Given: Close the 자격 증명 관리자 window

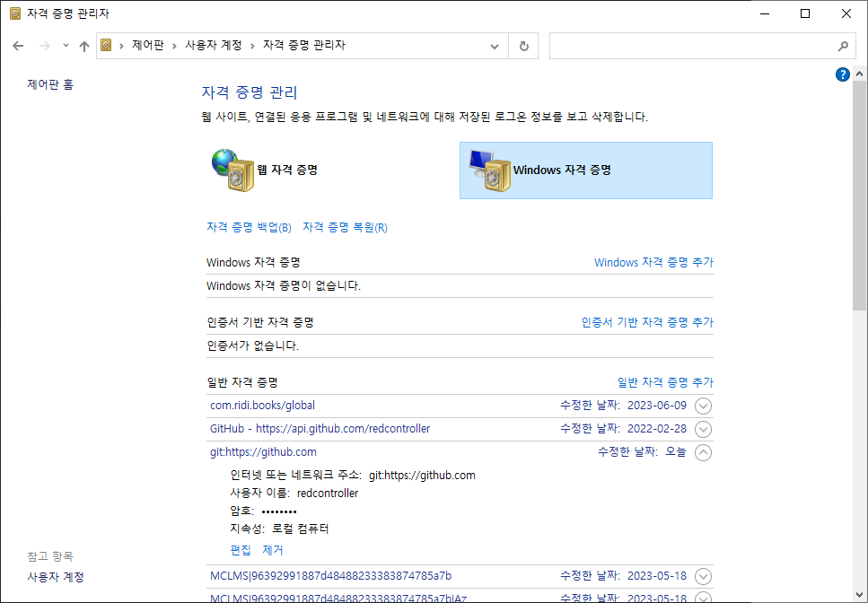Looking at the screenshot, I should 846,13.
